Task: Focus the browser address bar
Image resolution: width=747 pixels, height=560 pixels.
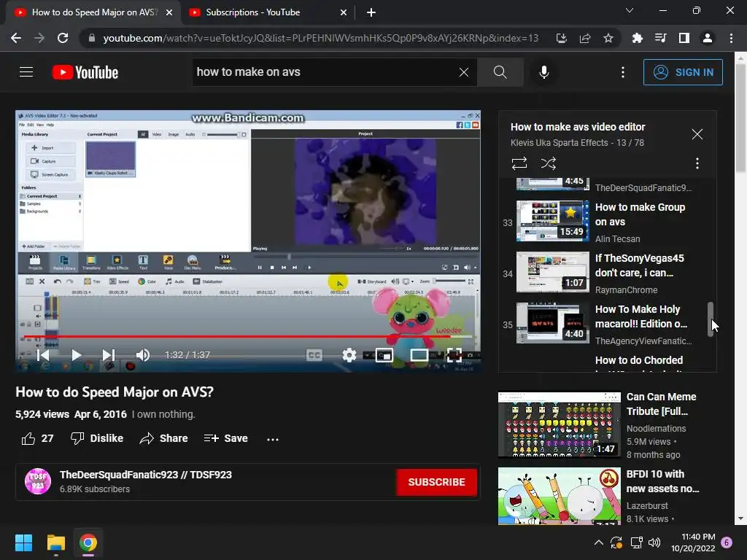Action: pyautogui.click(x=320, y=38)
